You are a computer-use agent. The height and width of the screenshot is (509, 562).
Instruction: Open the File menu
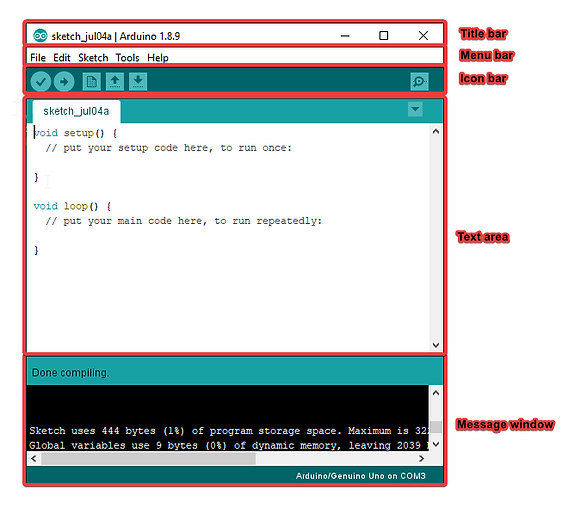pos(38,58)
